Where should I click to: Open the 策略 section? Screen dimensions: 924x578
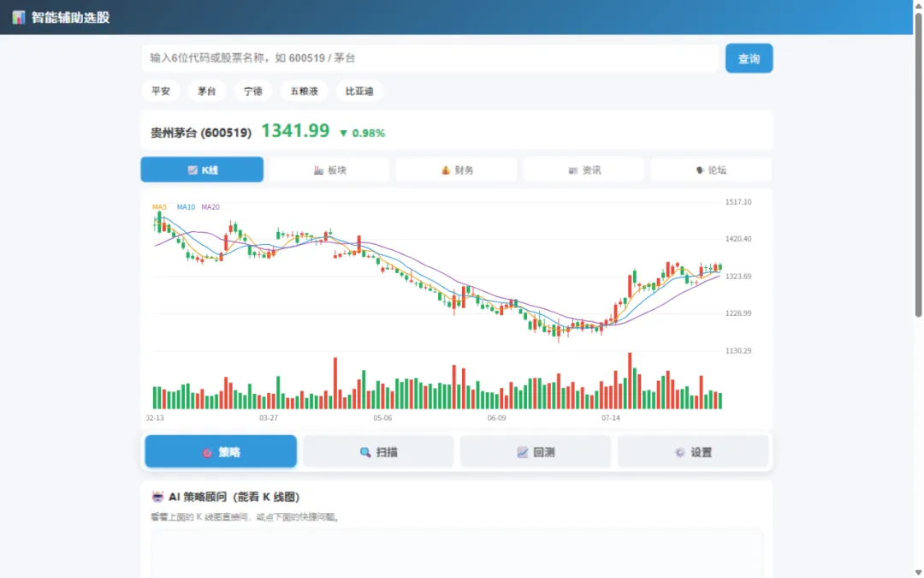(221, 452)
